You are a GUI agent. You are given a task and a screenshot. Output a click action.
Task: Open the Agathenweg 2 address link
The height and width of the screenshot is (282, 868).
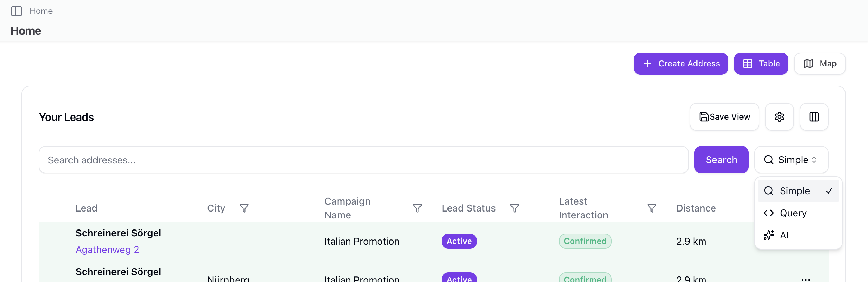coord(107,250)
